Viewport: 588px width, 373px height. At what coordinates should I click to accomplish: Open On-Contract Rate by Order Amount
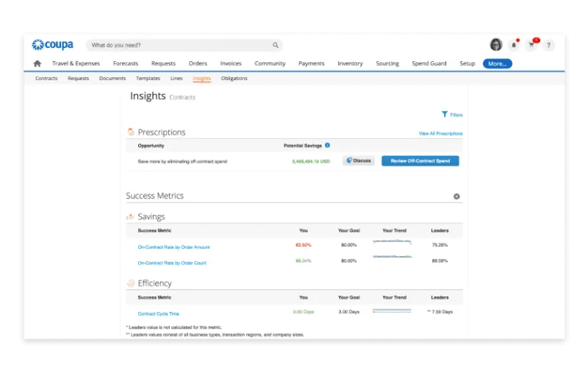tap(173, 247)
